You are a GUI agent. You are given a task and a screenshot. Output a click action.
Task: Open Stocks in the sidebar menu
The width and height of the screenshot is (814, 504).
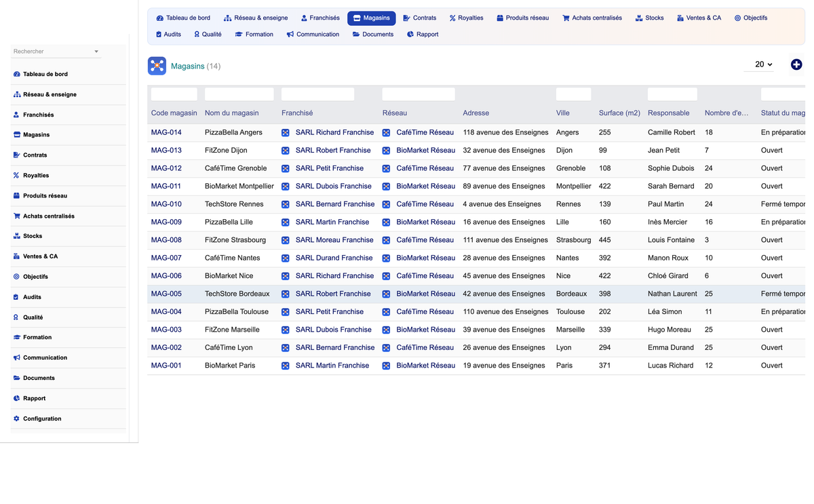coord(33,236)
